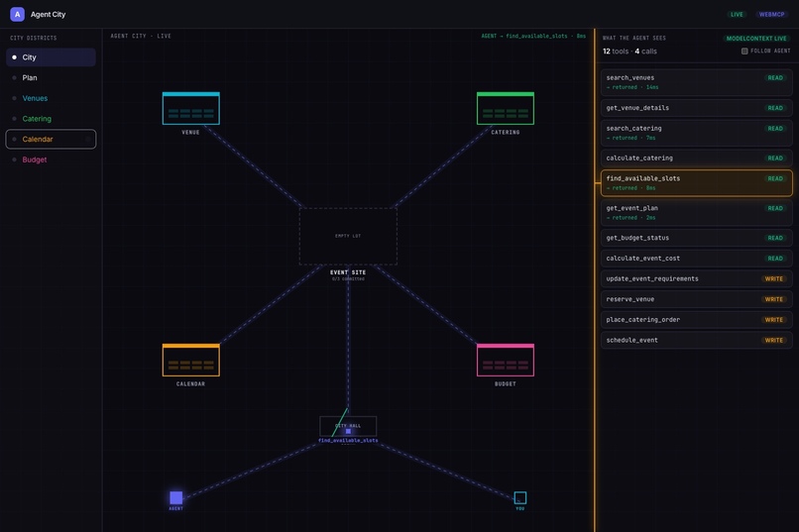Open the Budget district
This screenshot has height=532, width=799.
click(x=51, y=160)
